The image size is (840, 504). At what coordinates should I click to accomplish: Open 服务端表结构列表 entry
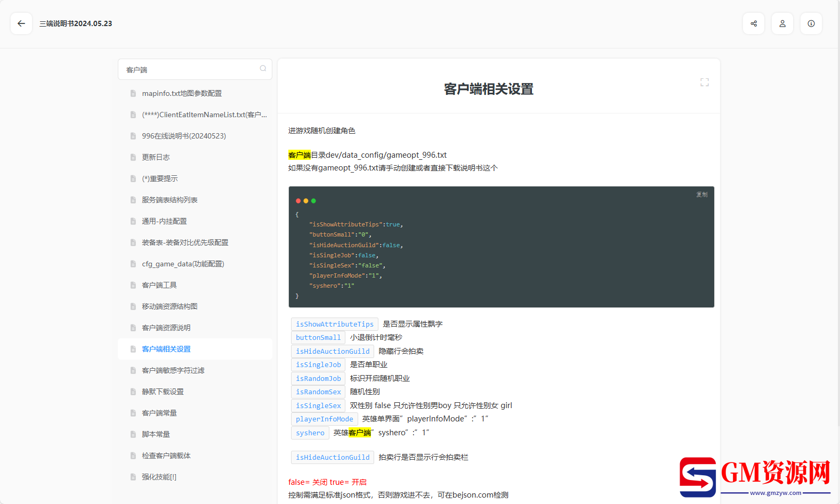click(195, 200)
